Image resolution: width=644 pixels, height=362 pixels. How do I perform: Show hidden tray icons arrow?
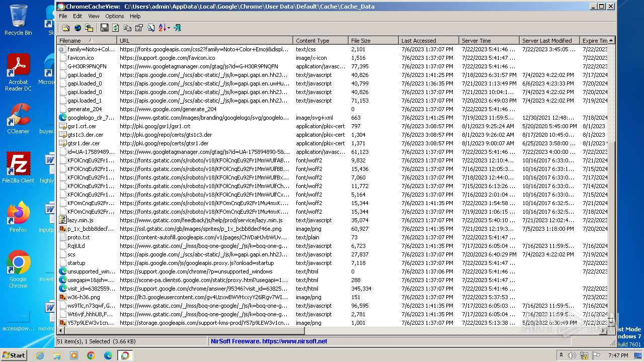click(561, 355)
